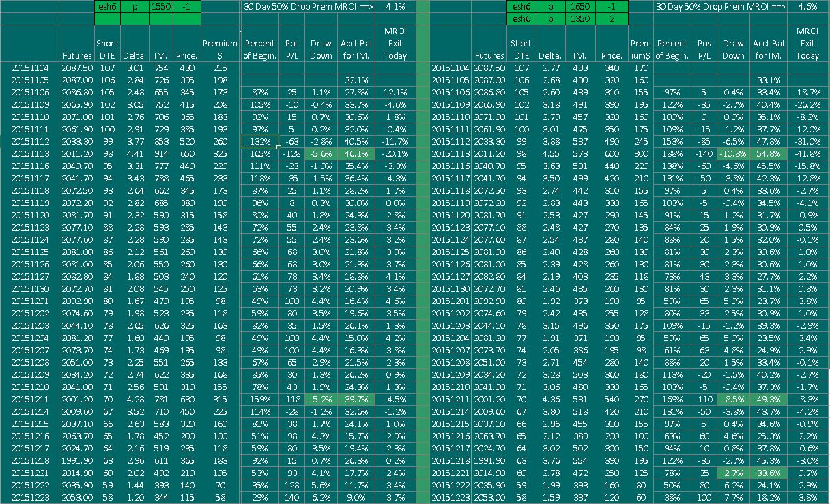Select the highlighted 49.3% Acct Bal cell
Screen dimensions: 830x504
(x=769, y=399)
